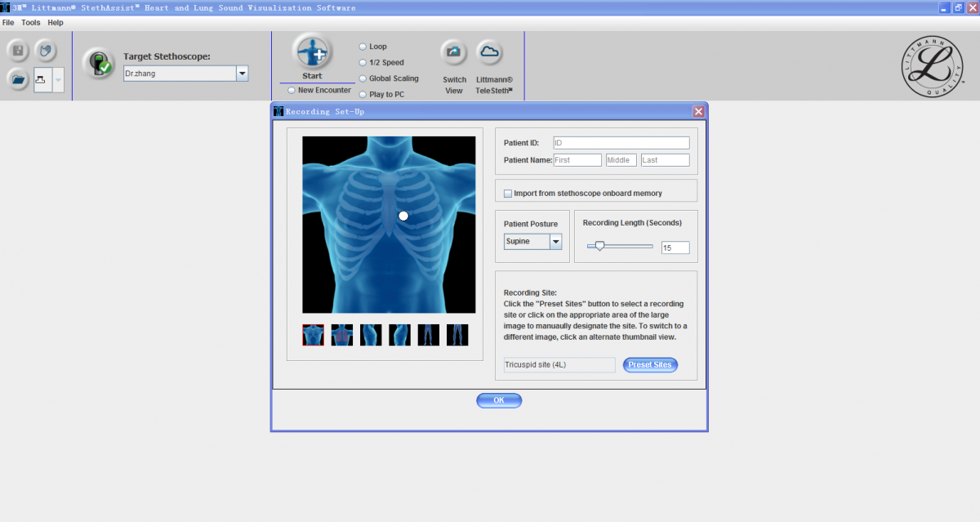Open Littmann TeleSteth cloud icon
The image size is (980, 522).
[x=489, y=53]
